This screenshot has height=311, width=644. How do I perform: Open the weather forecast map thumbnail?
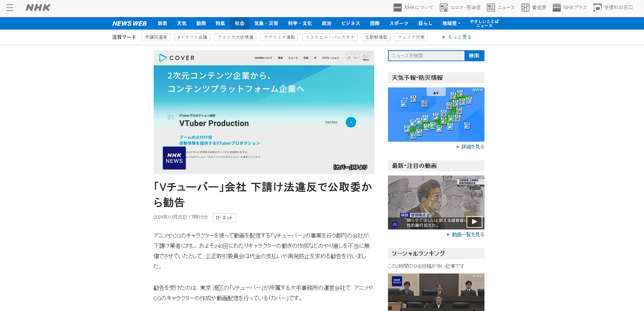click(436, 115)
